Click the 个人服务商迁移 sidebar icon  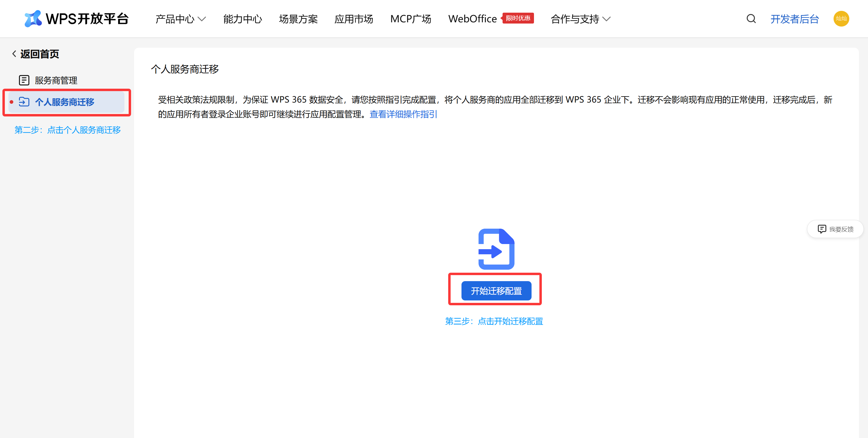click(24, 102)
